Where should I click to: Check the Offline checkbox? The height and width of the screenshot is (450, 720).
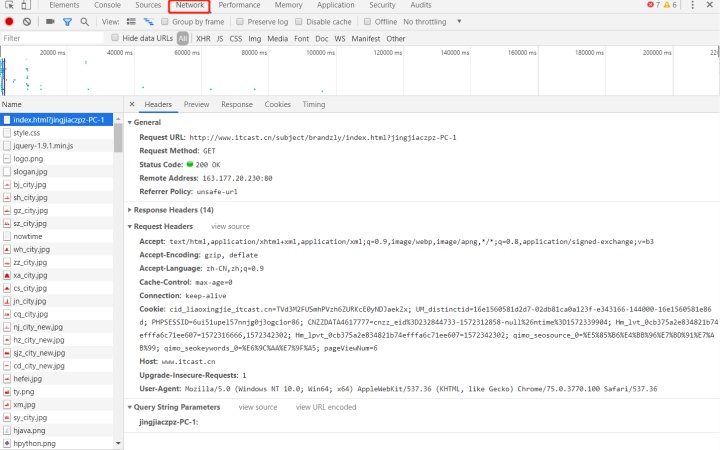[x=367, y=22]
